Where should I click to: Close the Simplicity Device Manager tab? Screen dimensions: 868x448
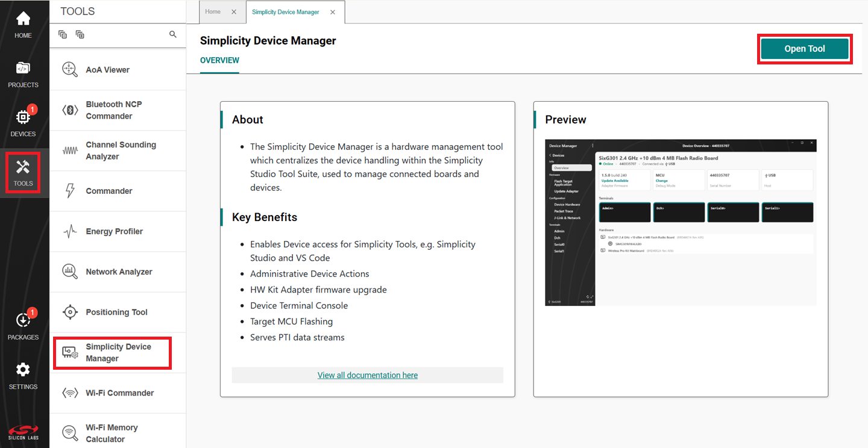(x=333, y=12)
